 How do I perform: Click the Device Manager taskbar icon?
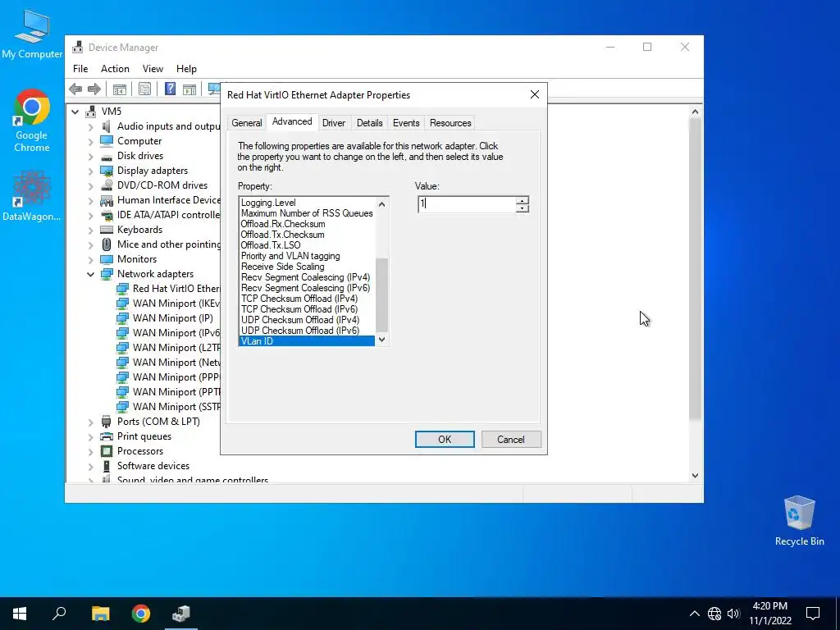tap(181, 614)
